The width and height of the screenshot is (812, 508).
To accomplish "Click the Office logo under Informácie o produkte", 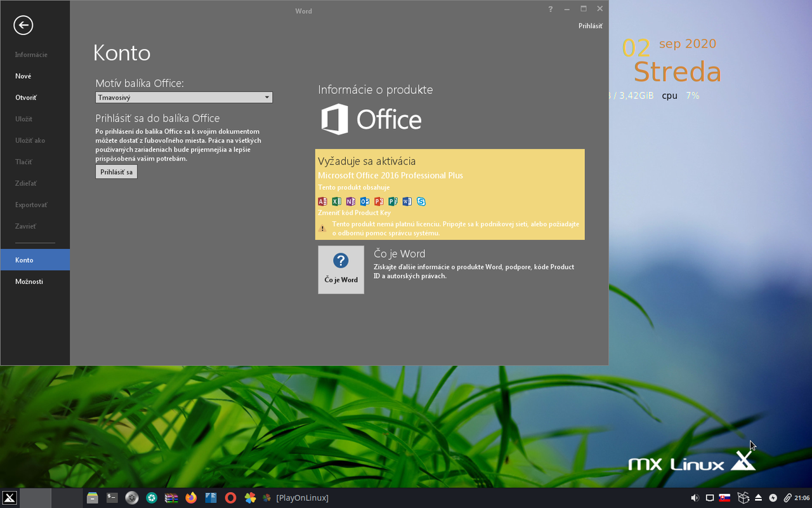I will point(371,119).
